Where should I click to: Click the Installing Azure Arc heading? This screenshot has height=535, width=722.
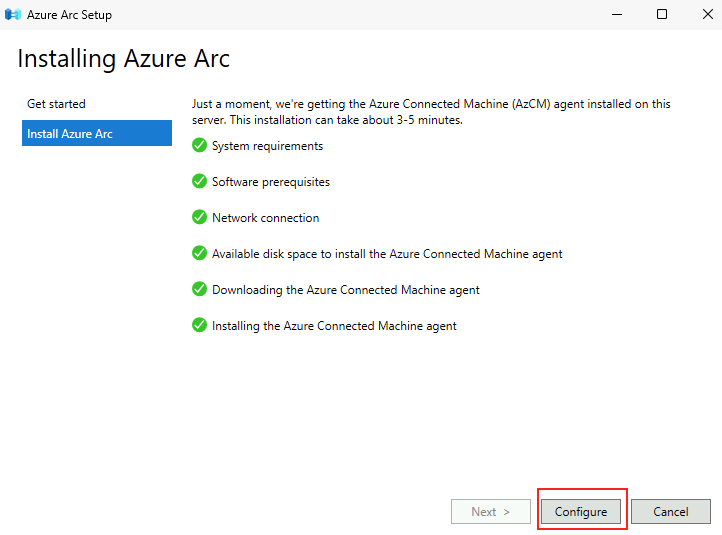pos(123,59)
